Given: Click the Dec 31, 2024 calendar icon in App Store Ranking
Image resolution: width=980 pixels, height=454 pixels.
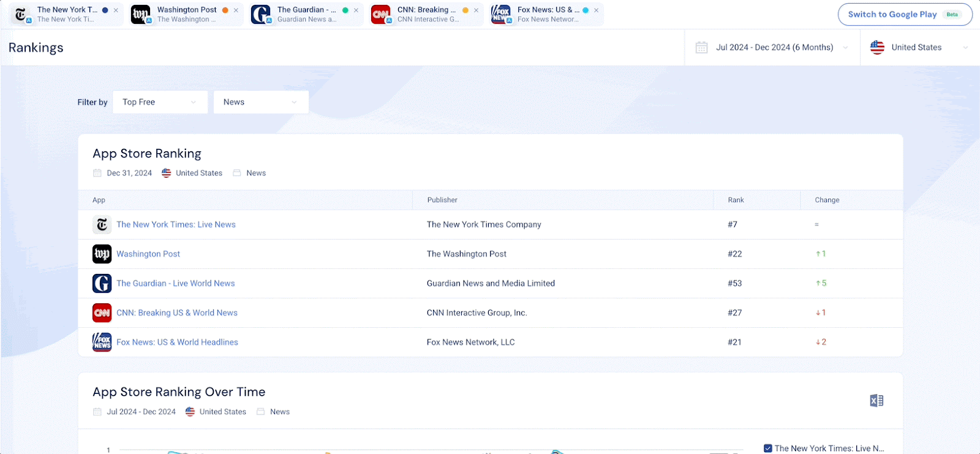Looking at the screenshot, I should (x=97, y=173).
